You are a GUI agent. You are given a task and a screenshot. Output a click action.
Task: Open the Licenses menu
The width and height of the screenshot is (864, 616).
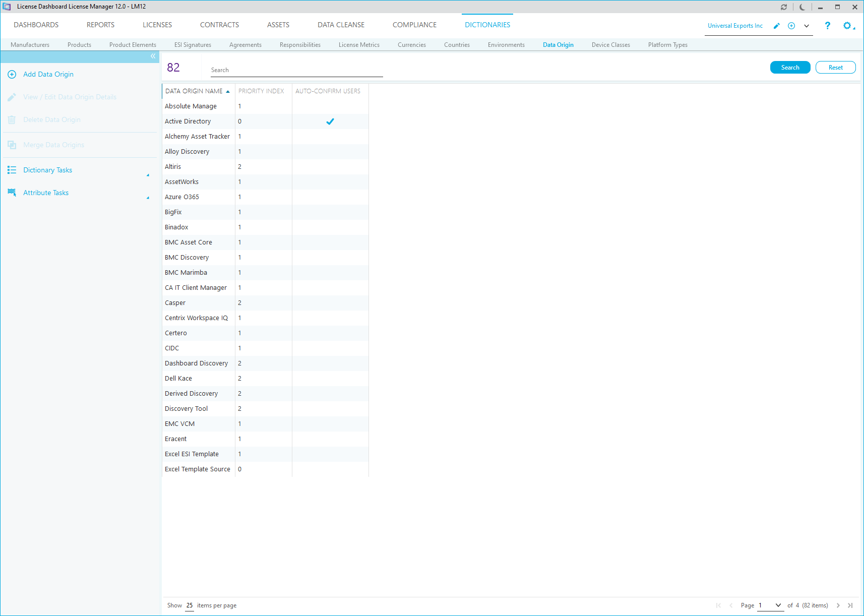[157, 25]
